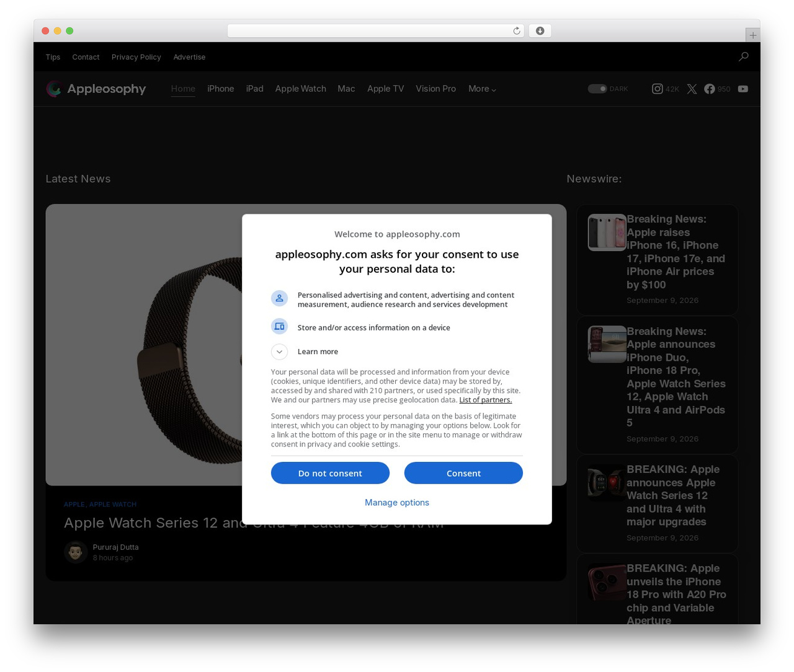Click the 'Pururaj Dutta' author name
794x672 pixels.
pos(115,547)
